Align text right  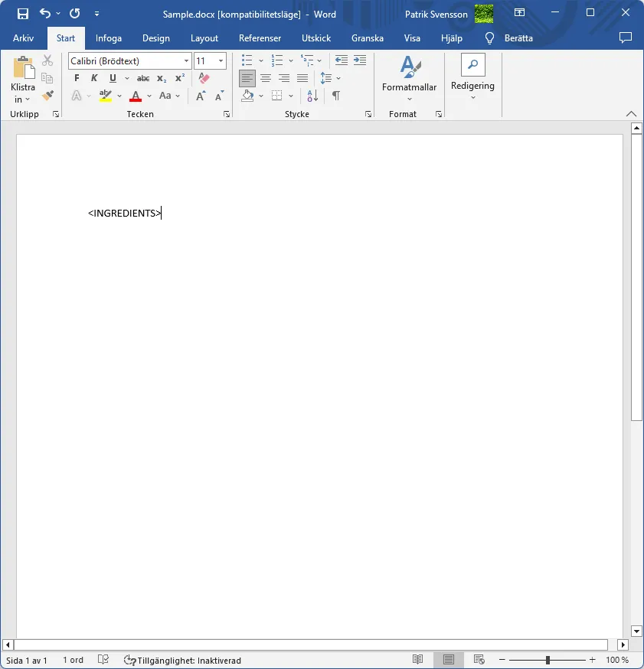coord(284,78)
